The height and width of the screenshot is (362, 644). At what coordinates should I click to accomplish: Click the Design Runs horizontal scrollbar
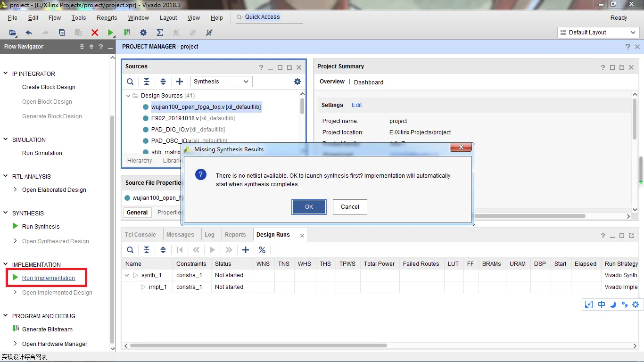click(258, 346)
